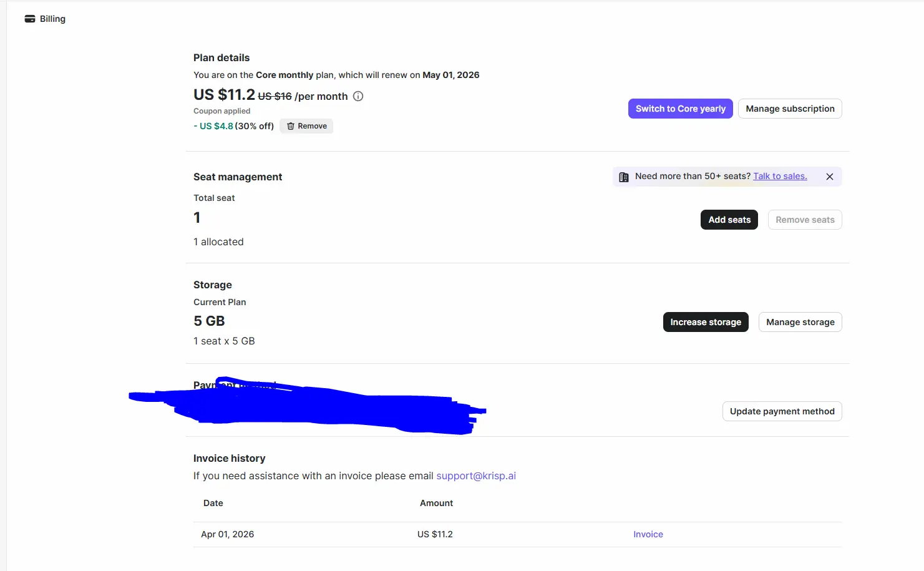The width and height of the screenshot is (924, 571).
Task: Click the Date column header
Action: (x=213, y=503)
